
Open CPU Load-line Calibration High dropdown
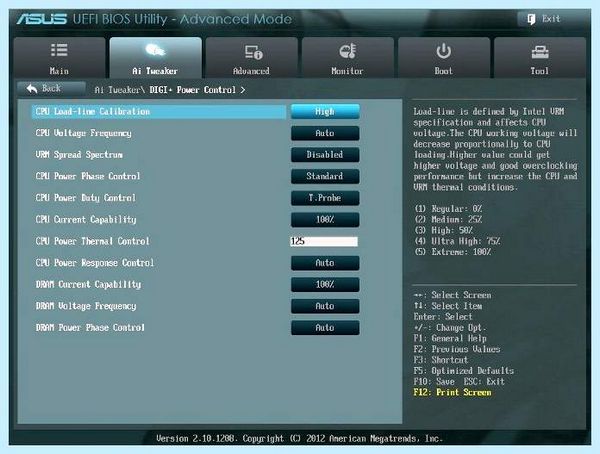pyautogui.click(x=325, y=111)
